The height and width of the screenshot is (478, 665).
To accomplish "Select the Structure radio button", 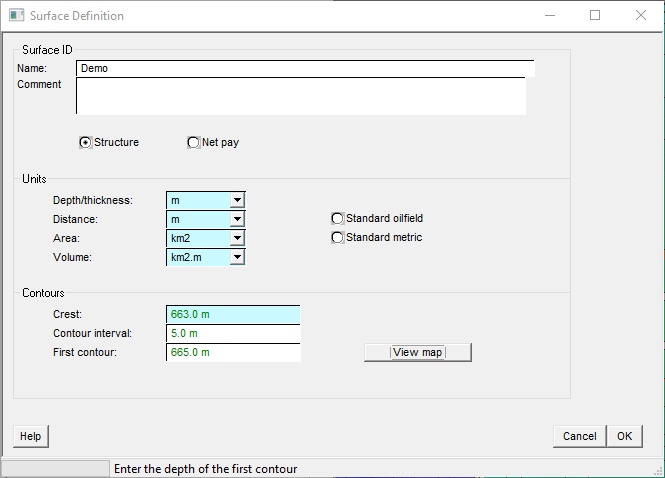I will click(x=86, y=142).
